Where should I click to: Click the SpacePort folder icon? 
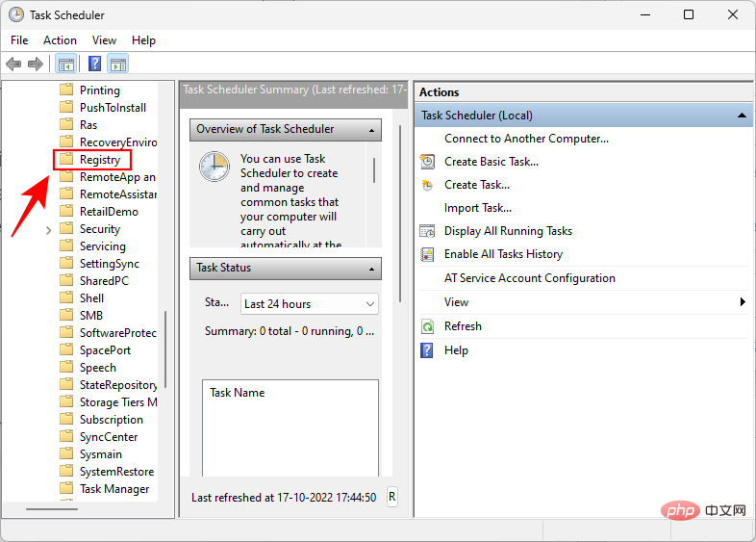point(66,349)
